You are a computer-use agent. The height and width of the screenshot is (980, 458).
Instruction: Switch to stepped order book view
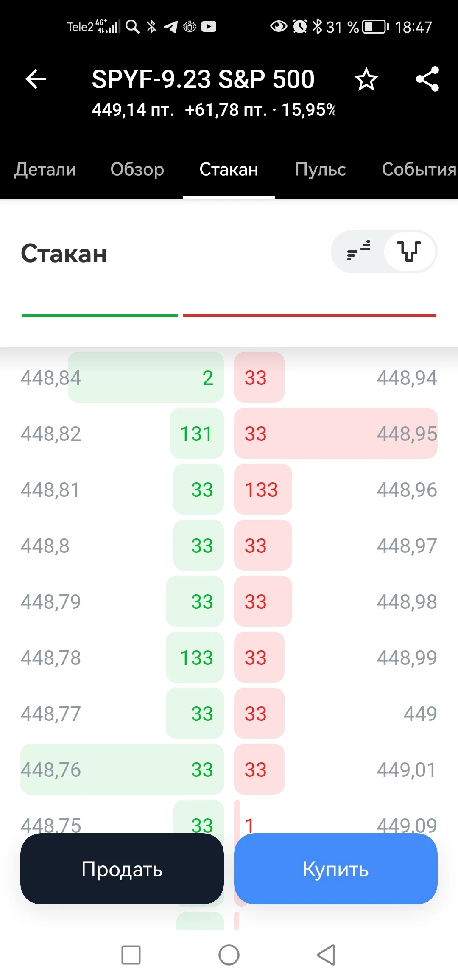coord(409,252)
